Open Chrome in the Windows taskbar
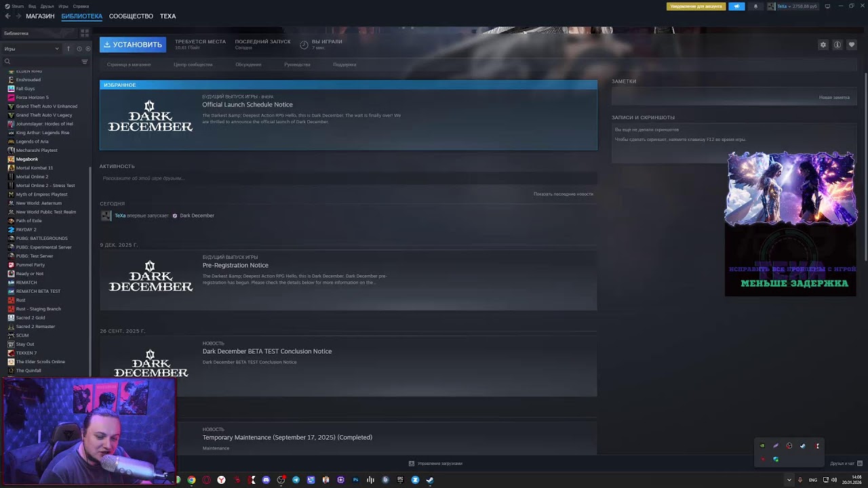868x488 pixels. coord(192,480)
